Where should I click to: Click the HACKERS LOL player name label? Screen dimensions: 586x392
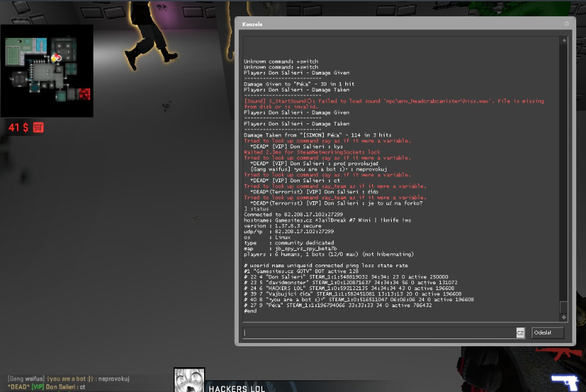click(x=236, y=388)
